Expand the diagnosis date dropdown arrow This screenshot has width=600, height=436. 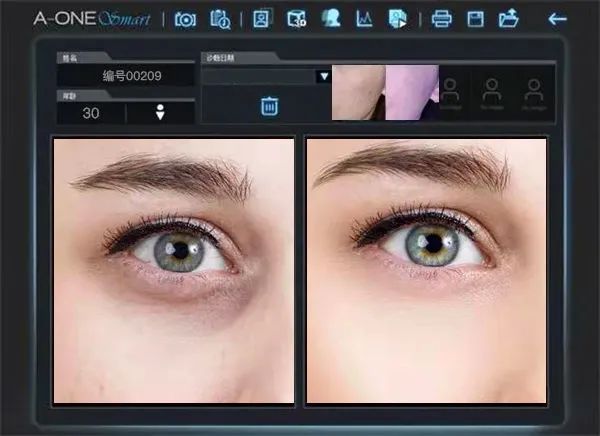click(323, 76)
